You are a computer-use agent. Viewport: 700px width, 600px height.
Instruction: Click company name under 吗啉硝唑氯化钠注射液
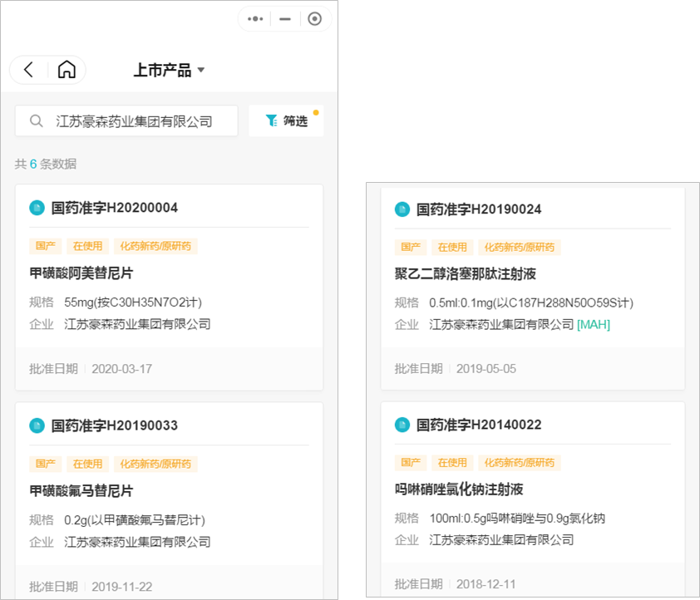[501, 540]
